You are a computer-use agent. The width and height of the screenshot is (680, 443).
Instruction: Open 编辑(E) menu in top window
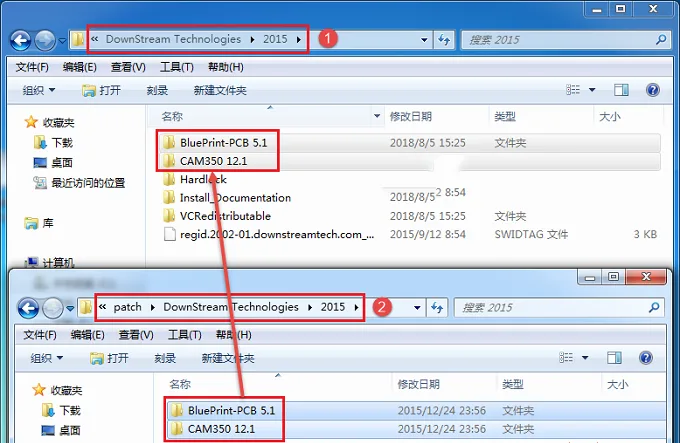79,67
